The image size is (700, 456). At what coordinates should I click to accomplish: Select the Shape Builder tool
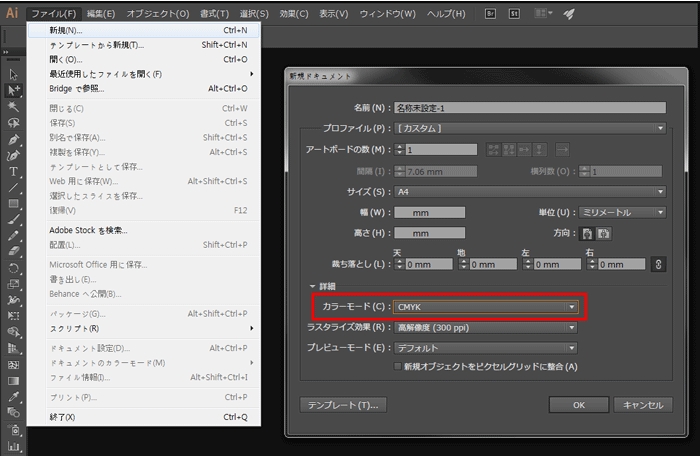coord(13,332)
